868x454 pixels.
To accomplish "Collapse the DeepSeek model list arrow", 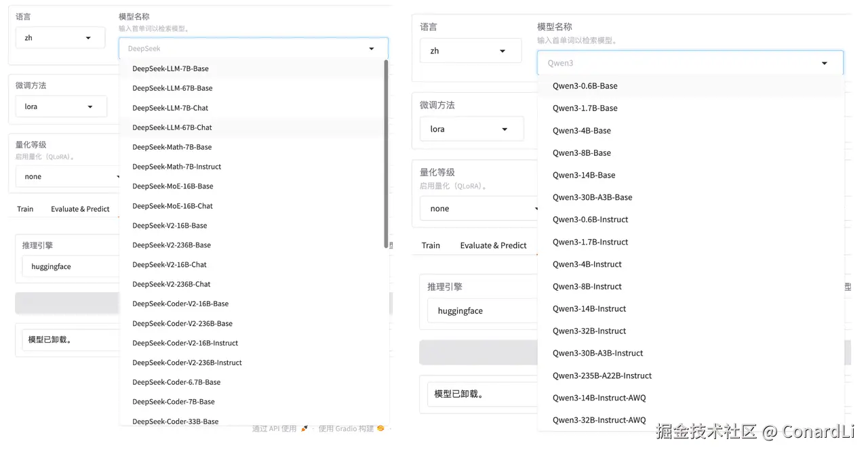I will tap(372, 49).
